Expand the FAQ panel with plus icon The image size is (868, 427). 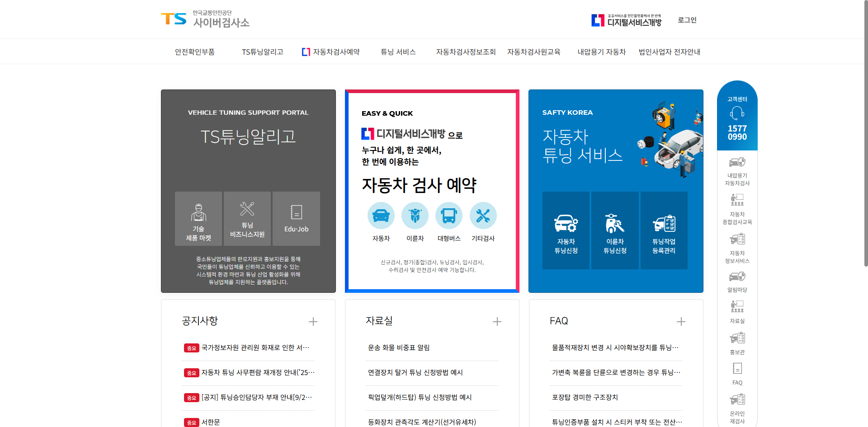pyautogui.click(x=681, y=321)
